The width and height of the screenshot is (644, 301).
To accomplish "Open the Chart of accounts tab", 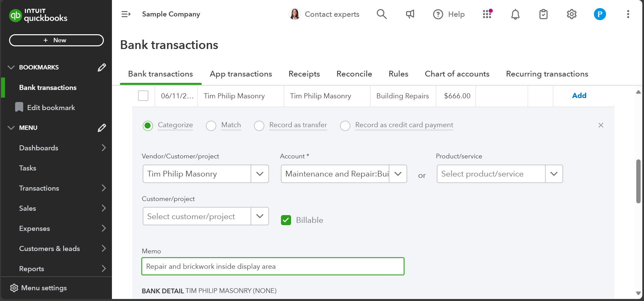I will click(x=457, y=74).
